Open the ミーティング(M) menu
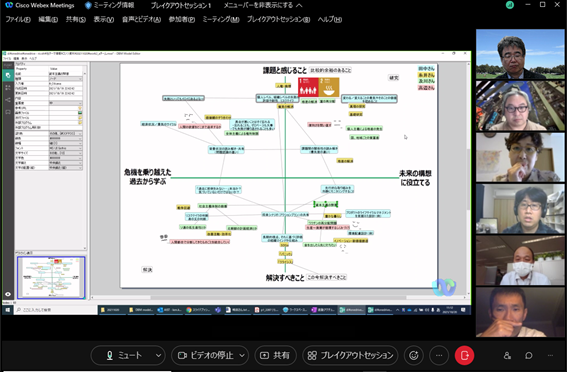The height and width of the screenshot is (372, 567). click(221, 19)
